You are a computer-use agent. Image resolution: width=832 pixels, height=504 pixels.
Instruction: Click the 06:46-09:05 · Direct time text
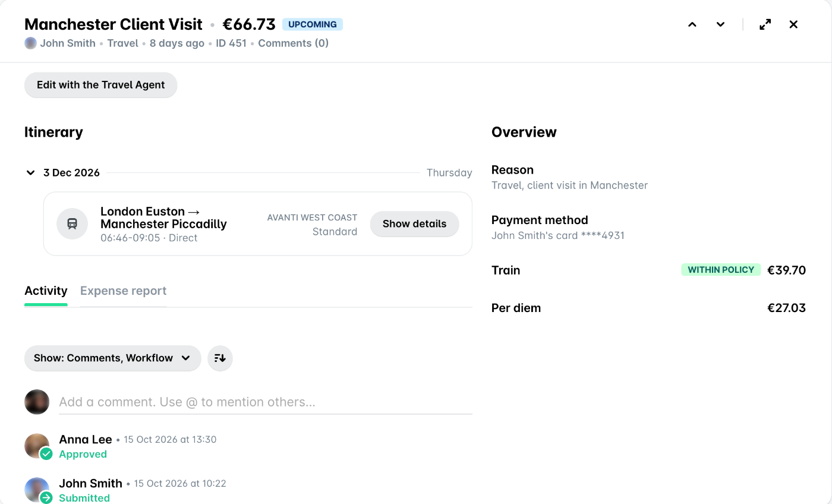tap(149, 238)
